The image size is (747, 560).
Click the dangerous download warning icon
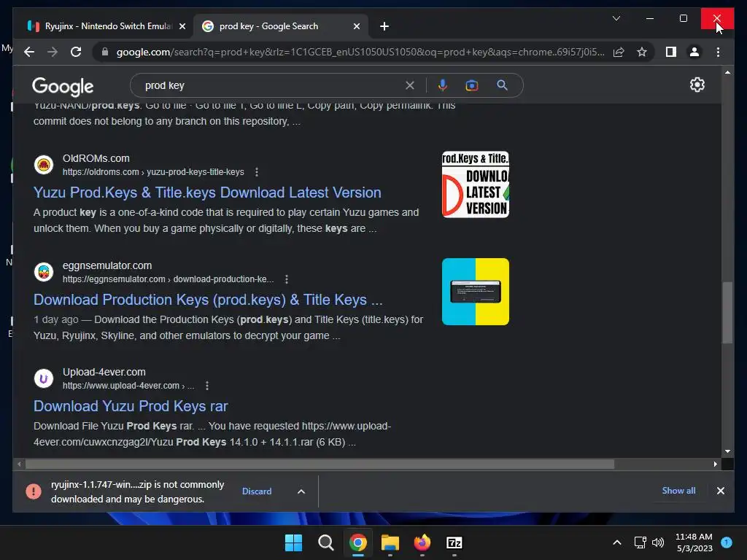click(34, 491)
